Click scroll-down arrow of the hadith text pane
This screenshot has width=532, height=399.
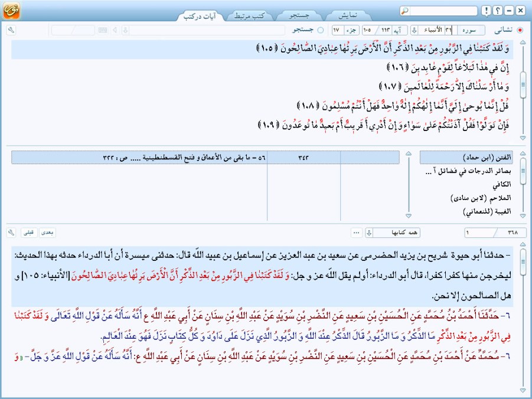click(x=523, y=391)
